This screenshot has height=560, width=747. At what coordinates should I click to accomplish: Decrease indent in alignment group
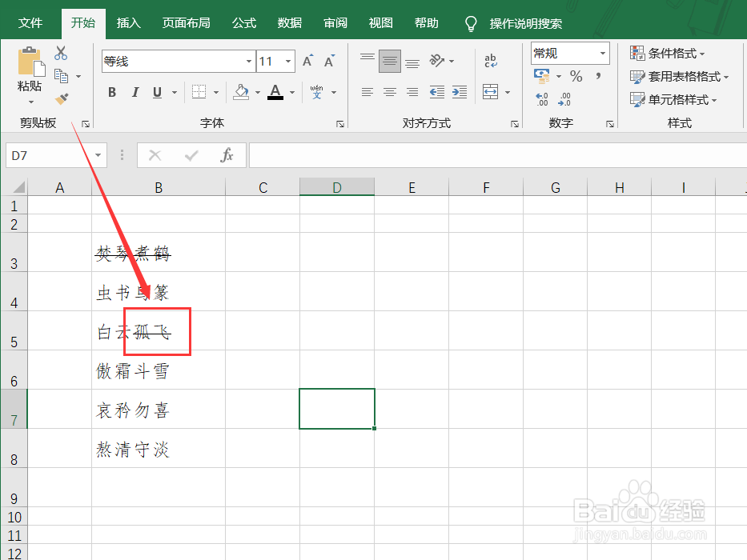(x=437, y=92)
